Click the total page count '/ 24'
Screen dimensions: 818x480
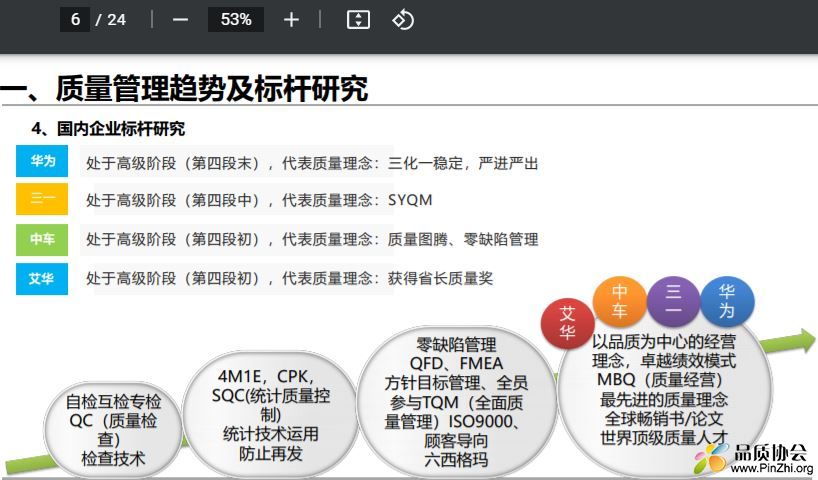[111, 20]
